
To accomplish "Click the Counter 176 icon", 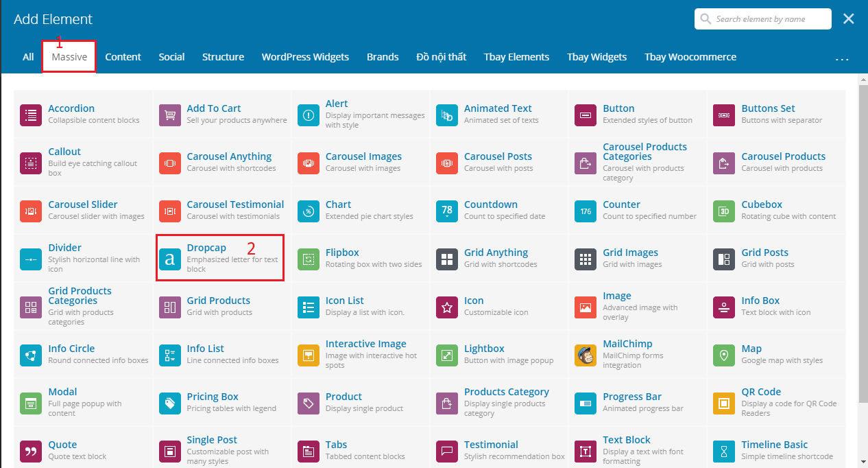I will point(586,211).
